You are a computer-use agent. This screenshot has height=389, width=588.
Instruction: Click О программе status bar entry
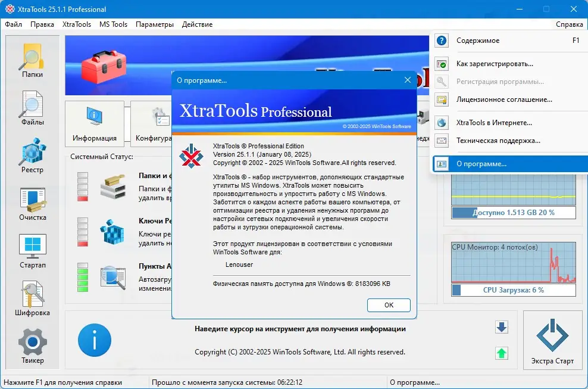point(415,382)
